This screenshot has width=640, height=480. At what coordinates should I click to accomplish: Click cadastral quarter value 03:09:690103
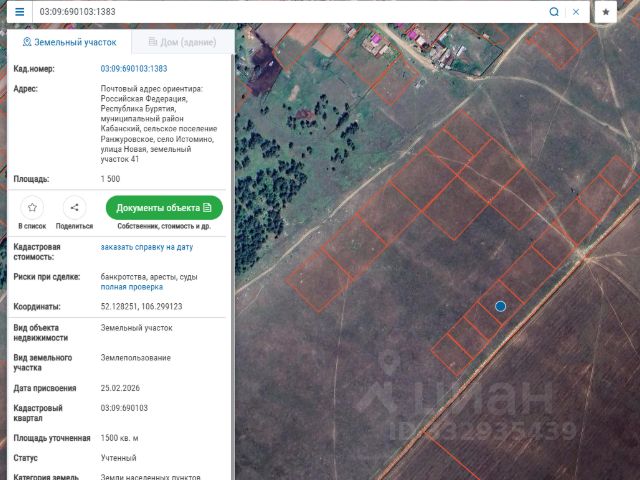(124, 408)
